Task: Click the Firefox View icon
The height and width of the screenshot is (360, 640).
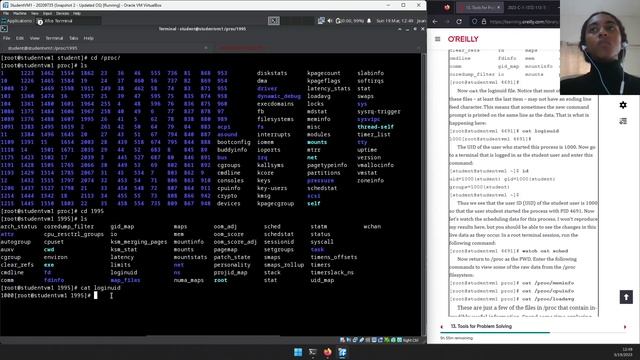Action: click(x=447, y=7)
